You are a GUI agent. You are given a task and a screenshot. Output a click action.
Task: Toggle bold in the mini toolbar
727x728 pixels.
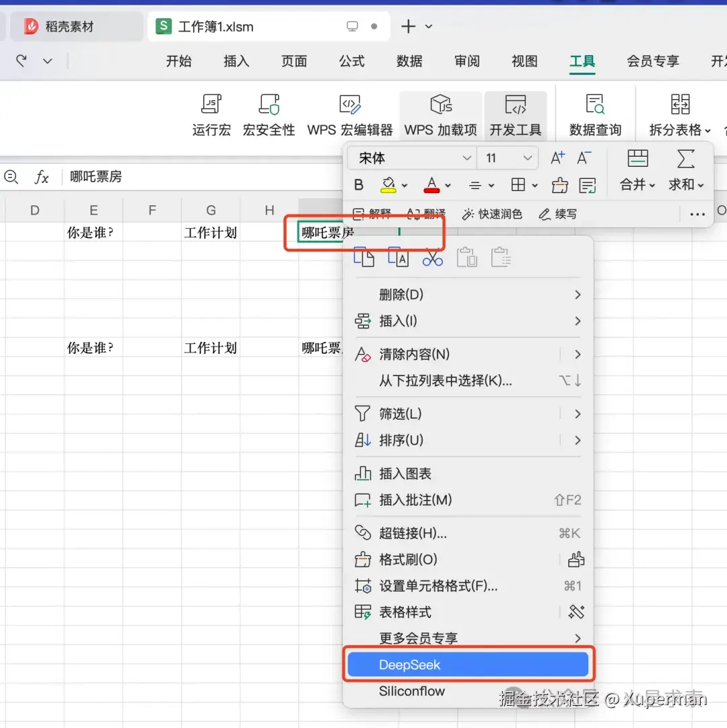tap(359, 185)
